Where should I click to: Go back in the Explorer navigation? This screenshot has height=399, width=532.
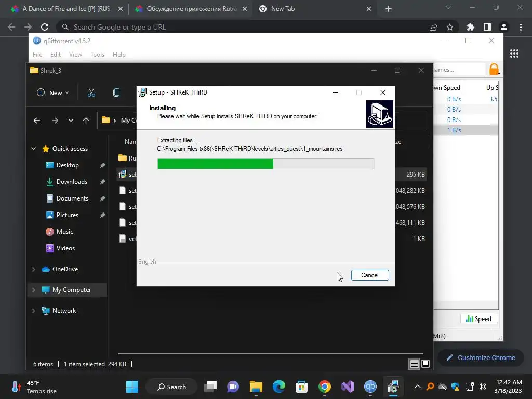click(37, 121)
